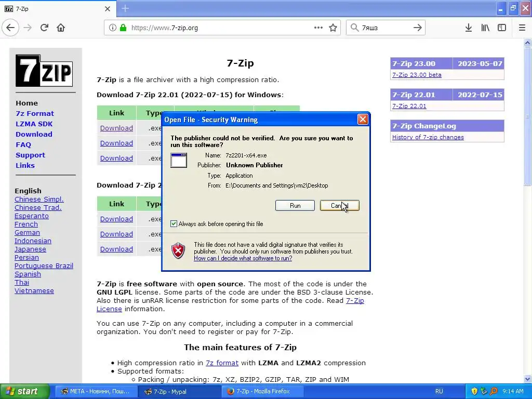Submit search with the arrow button
The width and height of the screenshot is (532, 399).
(418, 28)
